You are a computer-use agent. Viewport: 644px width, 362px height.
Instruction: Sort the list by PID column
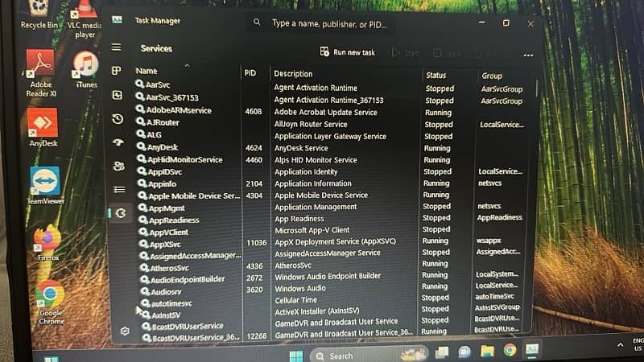[x=250, y=73]
